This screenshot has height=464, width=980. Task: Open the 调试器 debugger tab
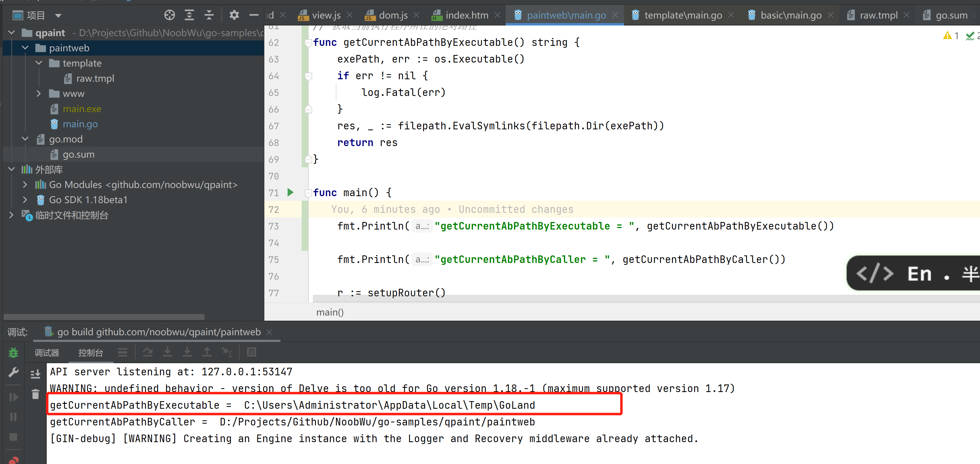coord(47,353)
